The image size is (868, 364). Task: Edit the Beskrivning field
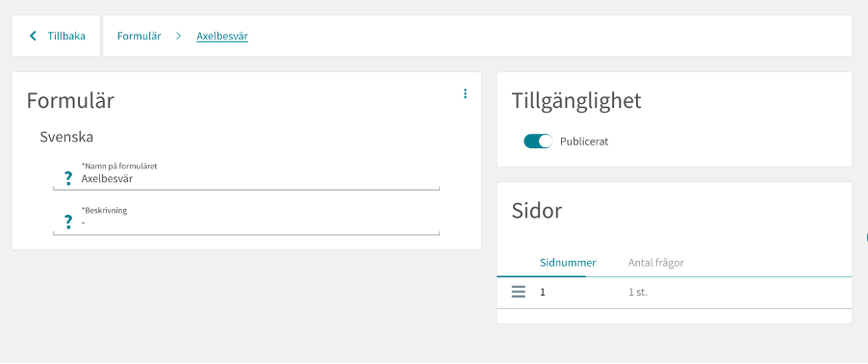pyautogui.click(x=246, y=220)
